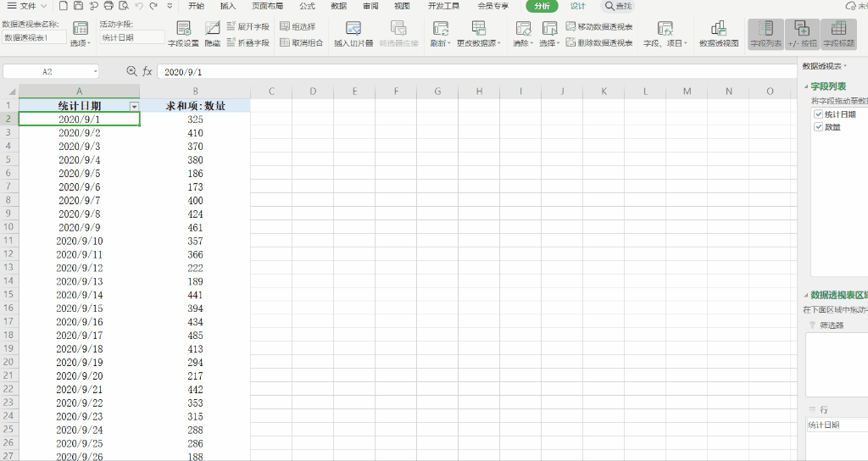This screenshot has width=868, height=461.
Task: Click the 活动字段 input field
Action: click(132, 37)
